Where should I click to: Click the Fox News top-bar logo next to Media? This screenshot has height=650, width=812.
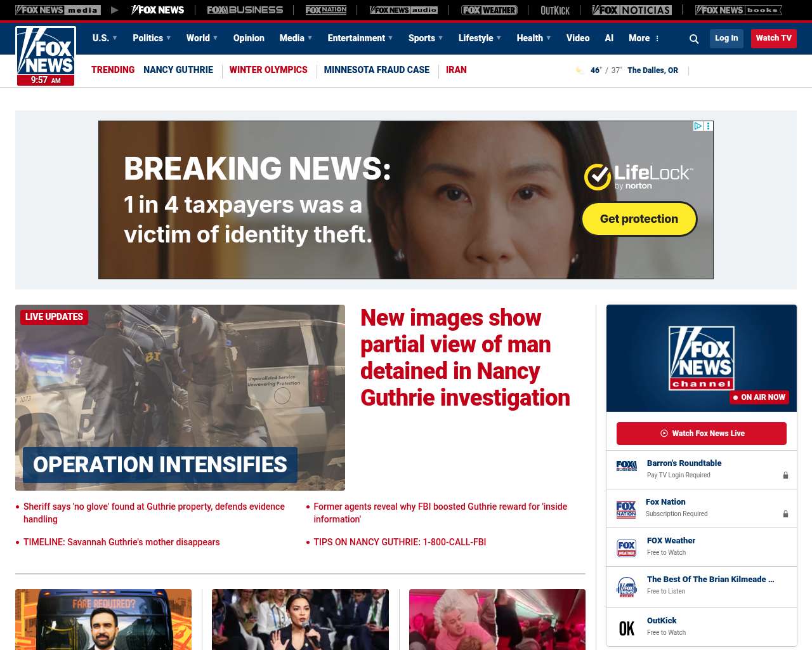(x=157, y=10)
